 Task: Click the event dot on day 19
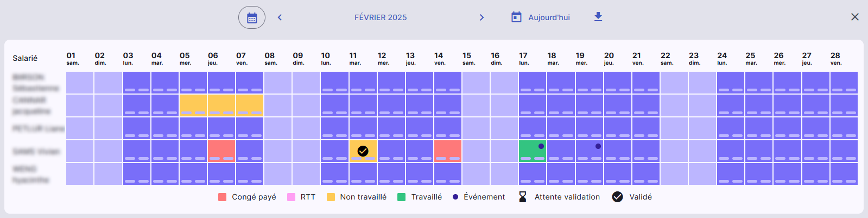click(x=598, y=146)
